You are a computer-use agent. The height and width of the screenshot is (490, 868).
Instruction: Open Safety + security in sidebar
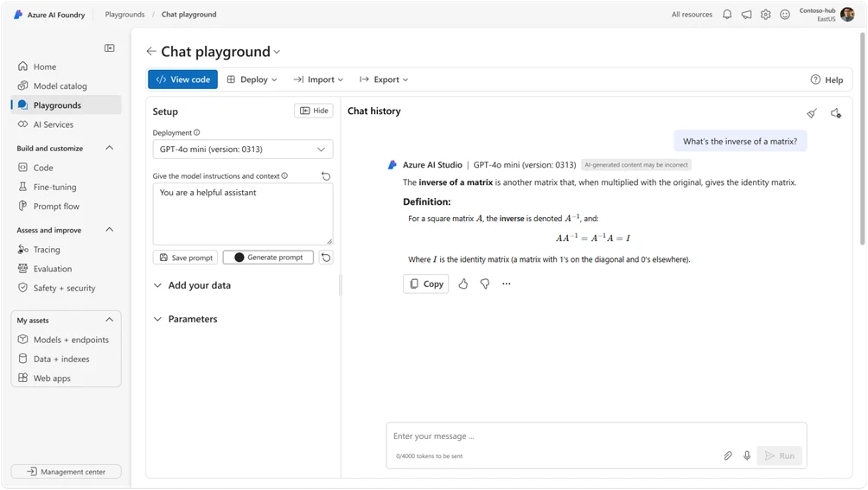pyautogui.click(x=66, y=288)
